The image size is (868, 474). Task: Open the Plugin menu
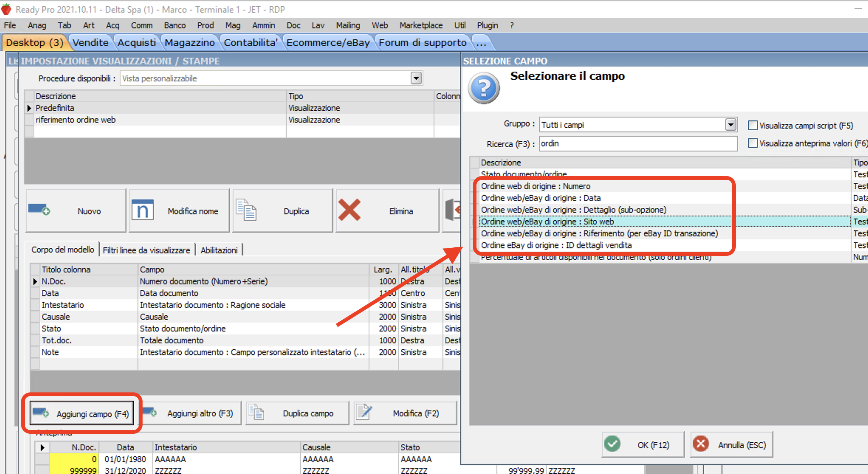pos(488,25)
